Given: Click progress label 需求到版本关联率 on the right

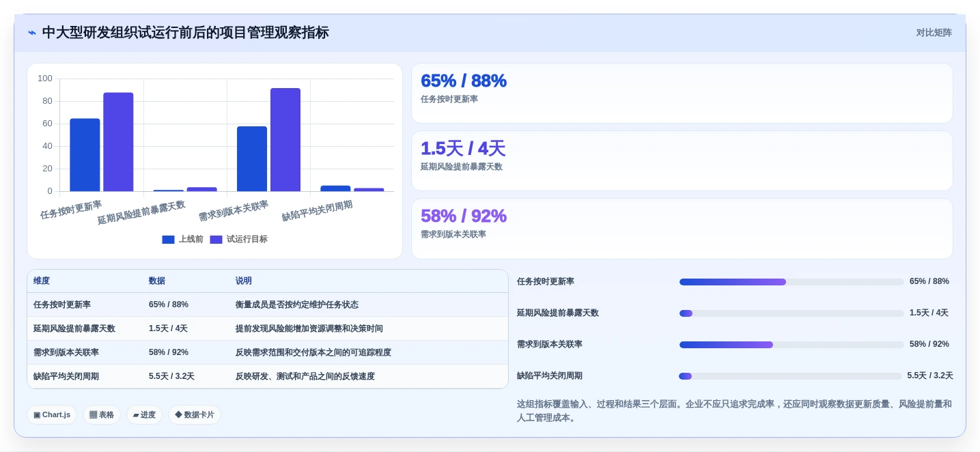Looking at the screenshot, I should click(550, 344).
